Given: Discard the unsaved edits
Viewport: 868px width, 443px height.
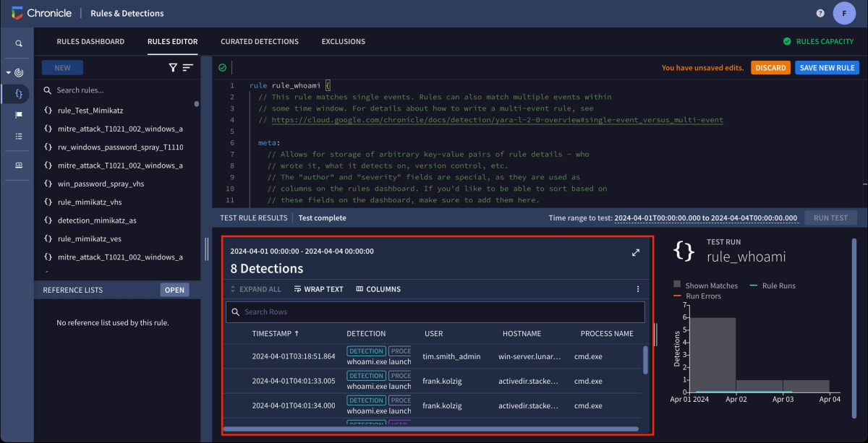Looking at the screenshot, I should pos(770,68).
